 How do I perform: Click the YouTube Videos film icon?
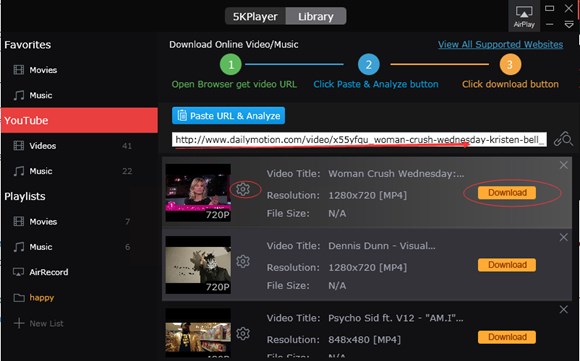tap(18, 145)
